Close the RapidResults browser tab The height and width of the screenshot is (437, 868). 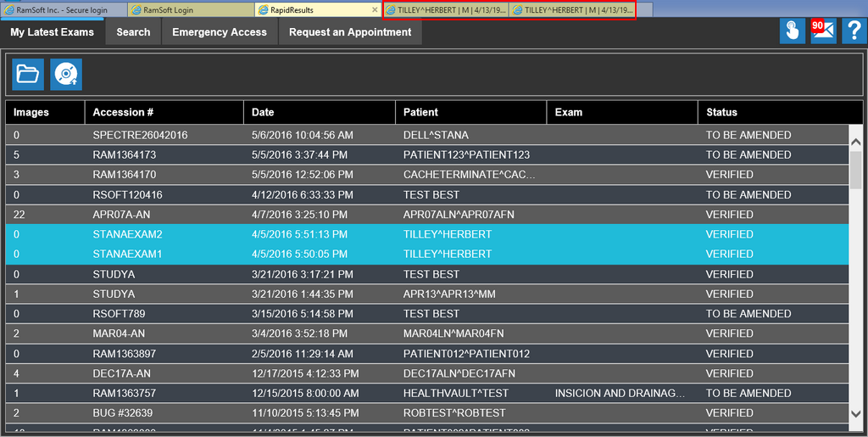[x=375, y=10]
